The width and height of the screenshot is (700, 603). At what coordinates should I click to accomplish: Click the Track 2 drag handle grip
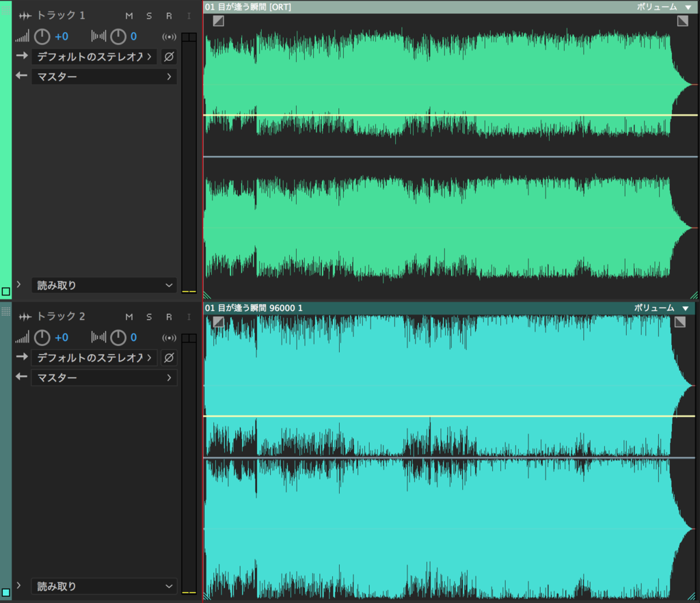5,311
